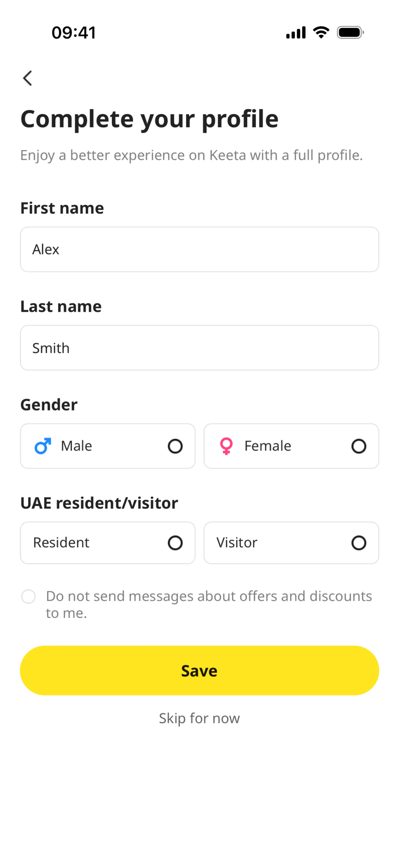
Task: Tap the Resident option label text
Action: (x=61, y=543)
